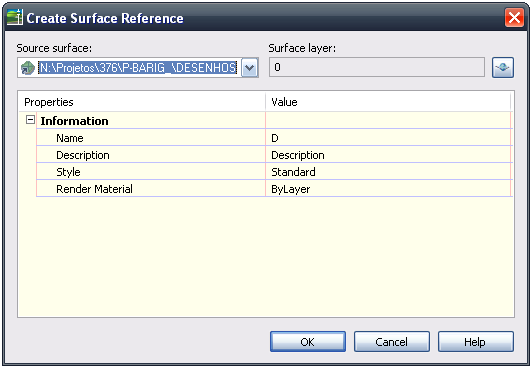
Task: Click the Render Material value 'ByLayer'
Action: click(290, 189)
